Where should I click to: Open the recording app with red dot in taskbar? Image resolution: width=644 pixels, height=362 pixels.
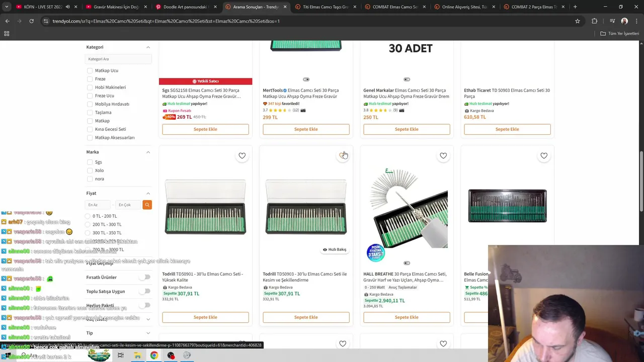171,355
